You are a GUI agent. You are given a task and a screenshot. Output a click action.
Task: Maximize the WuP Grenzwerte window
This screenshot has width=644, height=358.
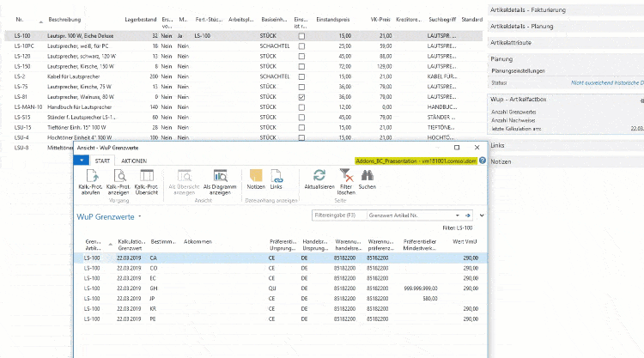click(457, 148)
